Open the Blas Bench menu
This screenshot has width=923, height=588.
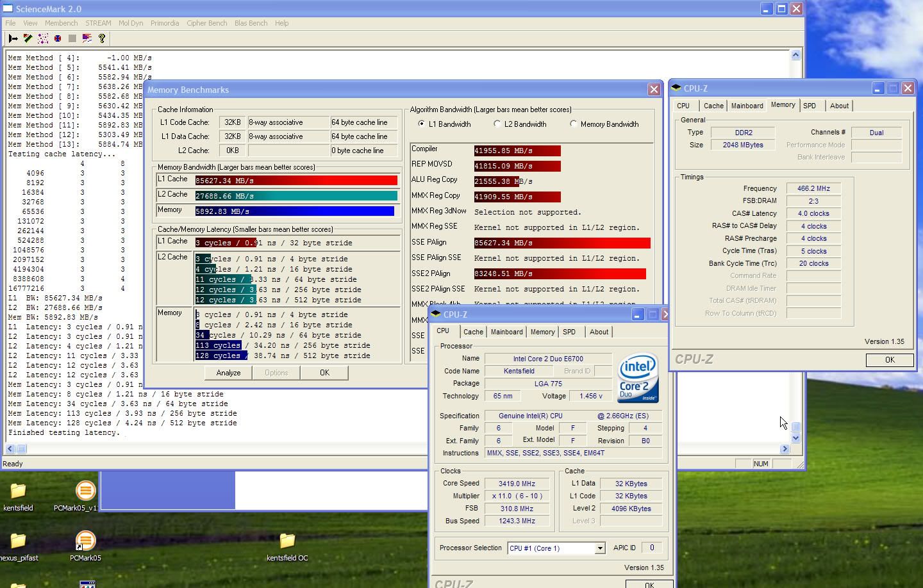[251, 23]
